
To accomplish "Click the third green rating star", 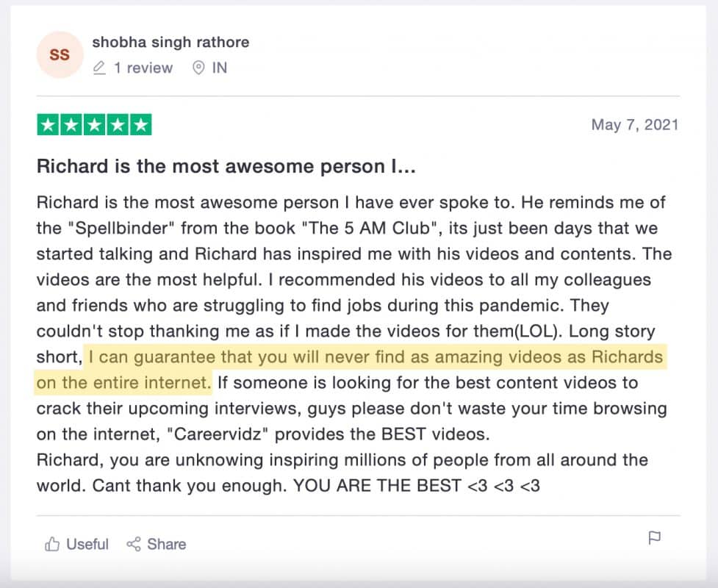I will [x=94, y=125].
